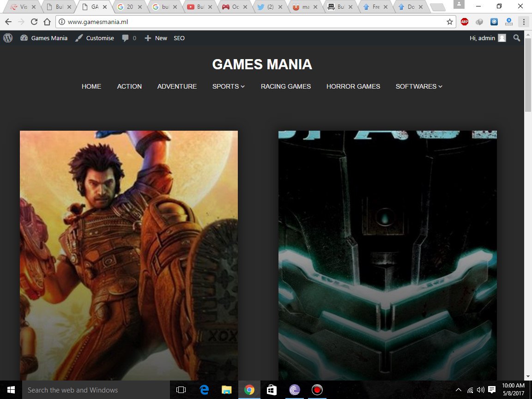532x399 pixels.
Task: Open the ADVENTURE category
Action: coord(177,86)
